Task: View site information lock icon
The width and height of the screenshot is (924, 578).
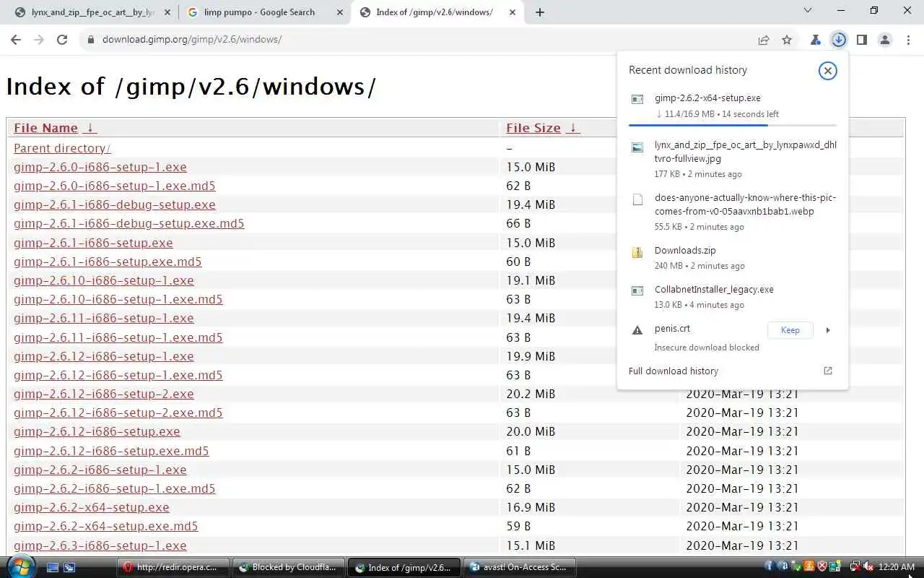Action: [x=90, y=40]
